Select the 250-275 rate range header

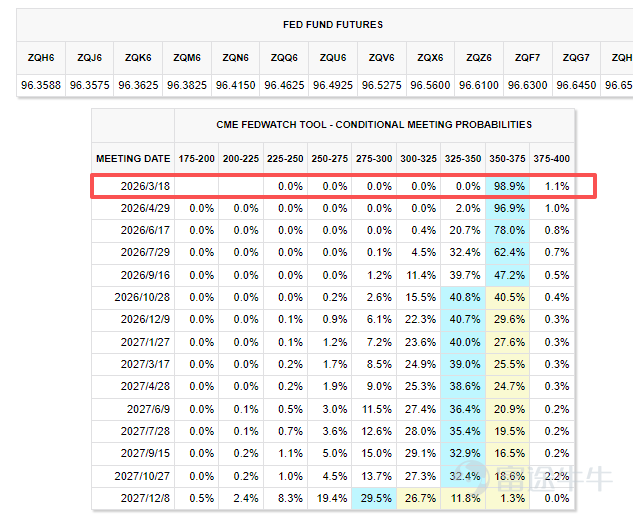(329, 159)
